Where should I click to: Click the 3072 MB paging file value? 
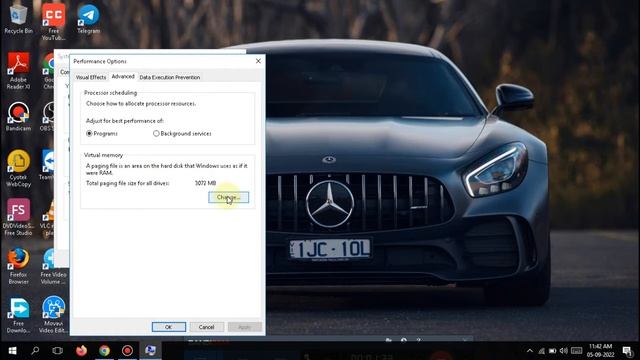[x=205, y=183]
